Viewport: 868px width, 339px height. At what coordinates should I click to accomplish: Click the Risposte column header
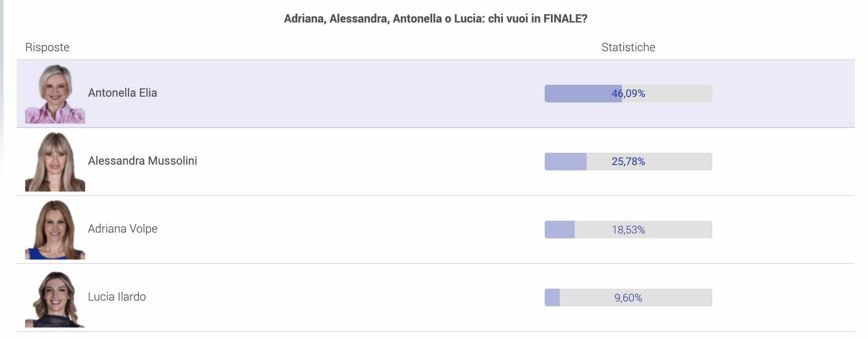(47, 47)
